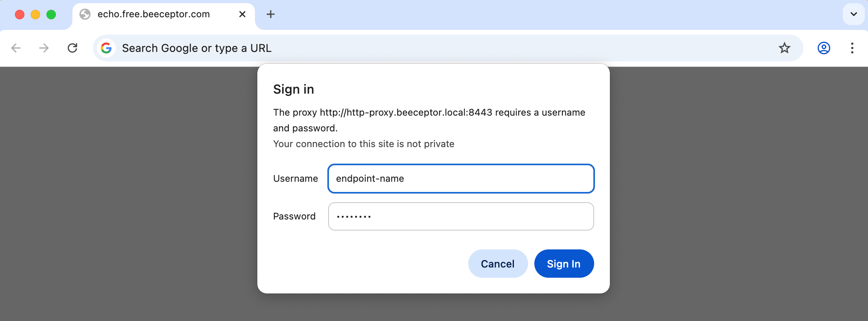Close the echo.free.beeceptor.com tab
This screenshot has height=321, width=868.
point(242,14)
